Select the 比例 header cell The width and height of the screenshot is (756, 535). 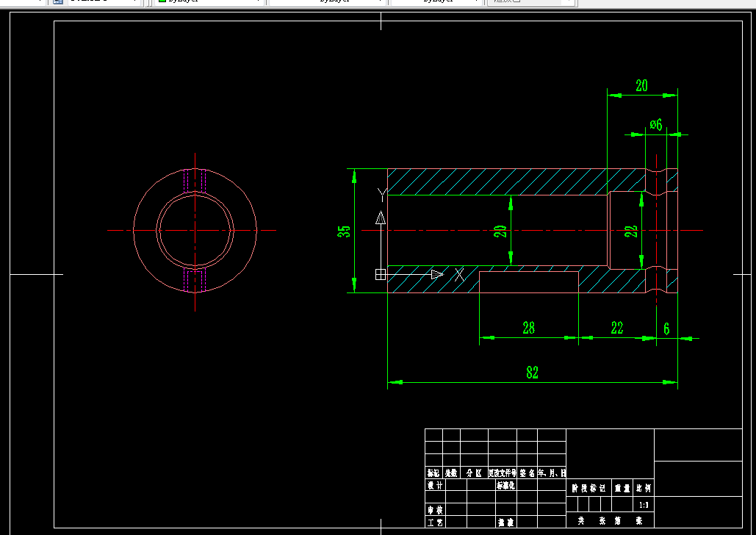644,488
